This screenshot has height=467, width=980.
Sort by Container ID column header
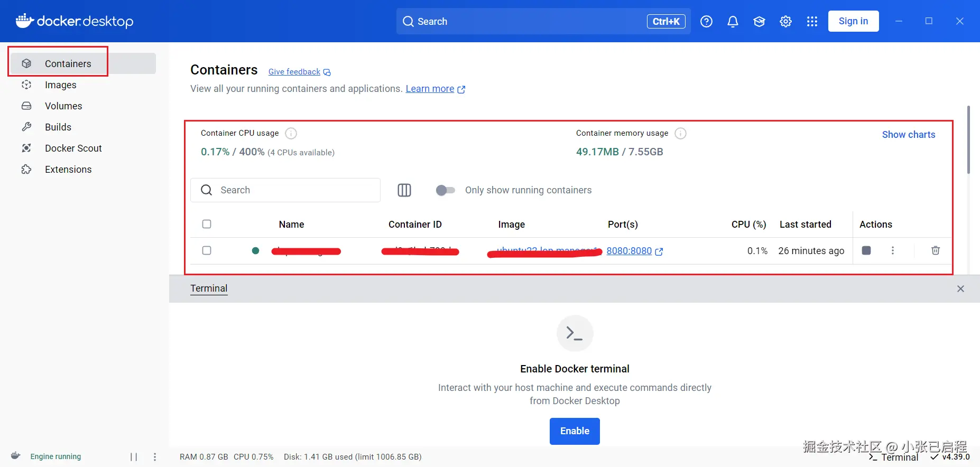pos(415,225)
